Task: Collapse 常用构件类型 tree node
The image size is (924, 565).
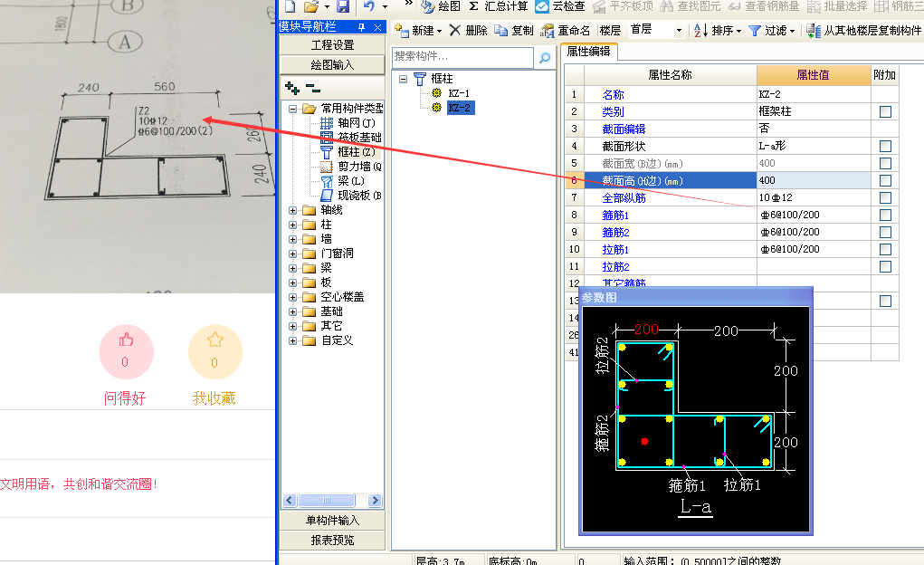Action: point(293,109)
